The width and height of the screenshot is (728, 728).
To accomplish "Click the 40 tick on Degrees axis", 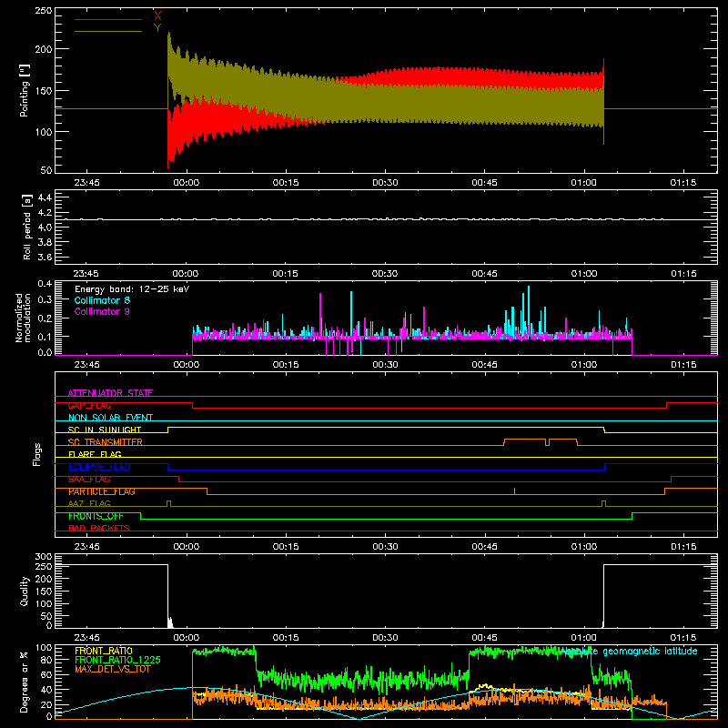I will coord(46,690).
